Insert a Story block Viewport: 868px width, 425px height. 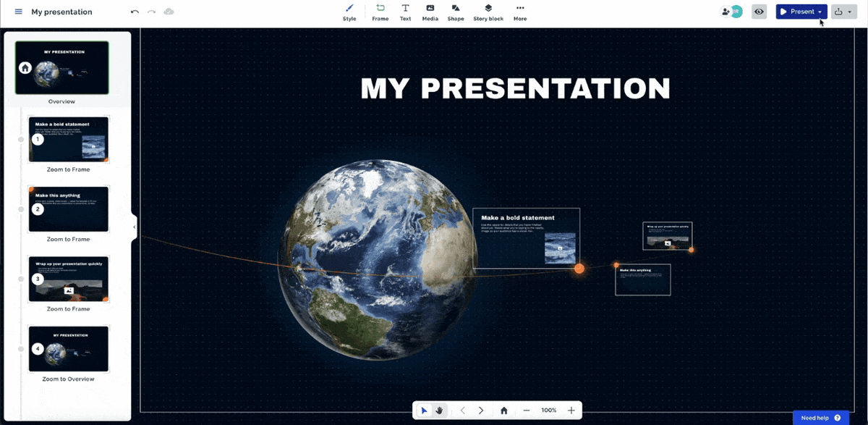point(488,12)
